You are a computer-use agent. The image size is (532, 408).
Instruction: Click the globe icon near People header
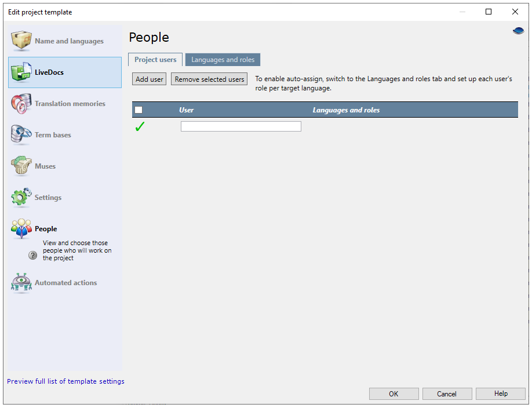(x=518, y=30)
